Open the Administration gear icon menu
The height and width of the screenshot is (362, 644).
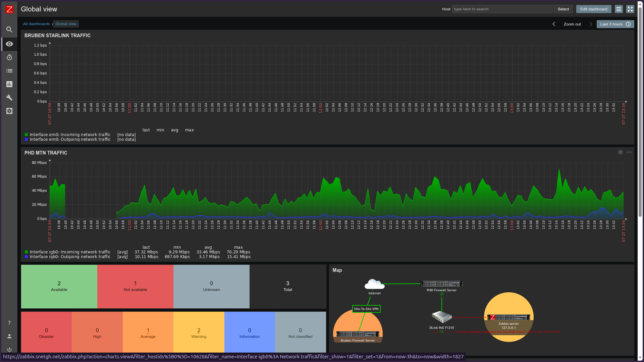tap(9, 111)
